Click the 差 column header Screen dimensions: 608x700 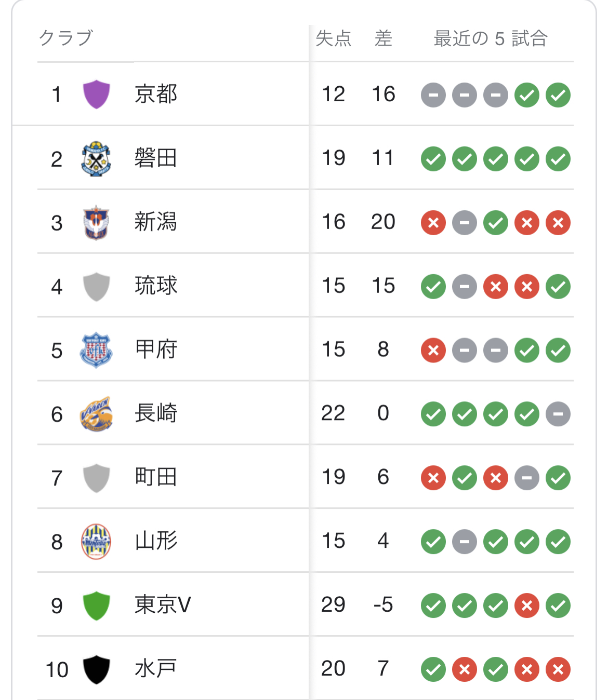point(384,38)
